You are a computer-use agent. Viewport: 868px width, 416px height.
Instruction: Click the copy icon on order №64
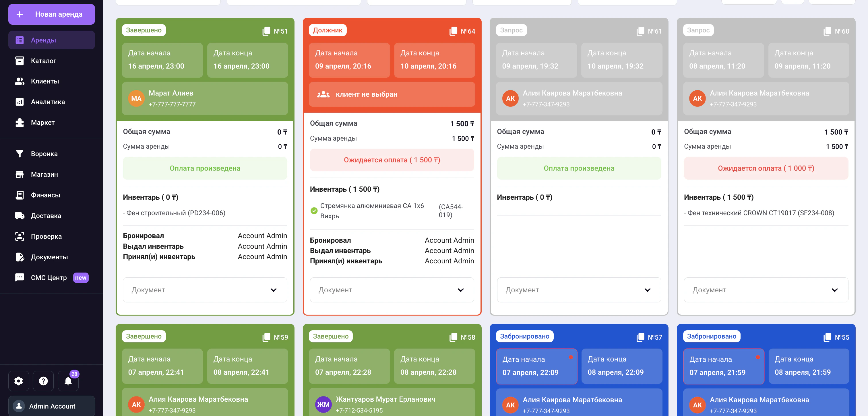tap(453, 31)
